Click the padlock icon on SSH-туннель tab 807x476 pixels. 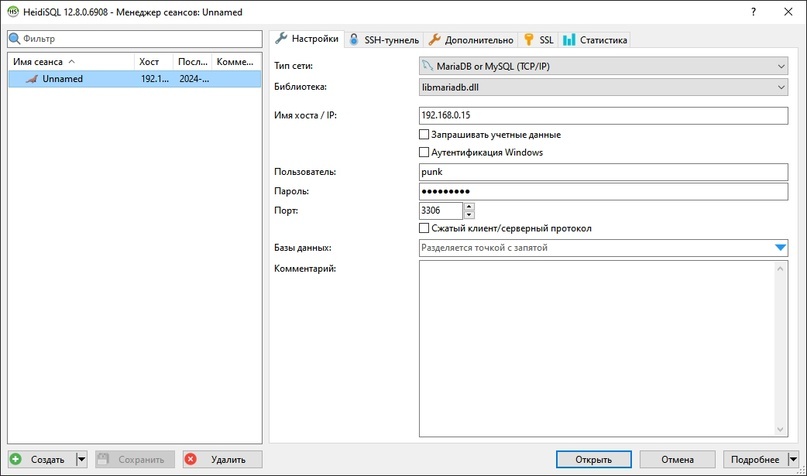point(354,39)
